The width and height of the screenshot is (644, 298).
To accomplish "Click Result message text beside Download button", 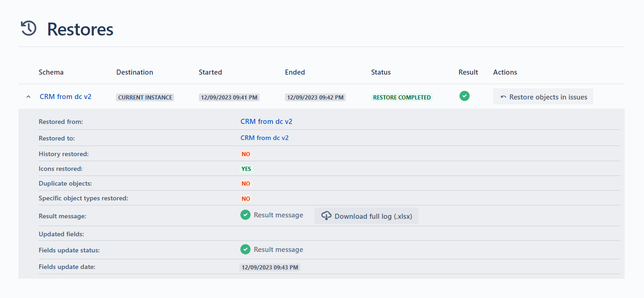I will point(278,215).
